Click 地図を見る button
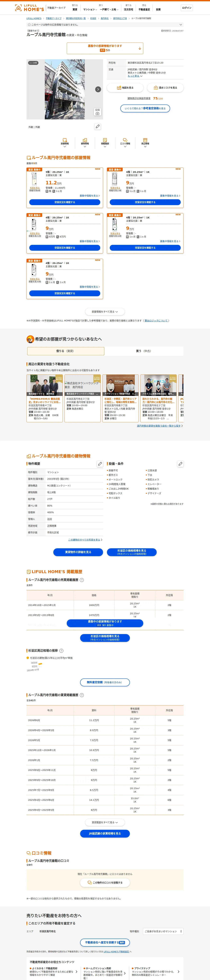This screenshot has width=210, height=980. point(125,88)
